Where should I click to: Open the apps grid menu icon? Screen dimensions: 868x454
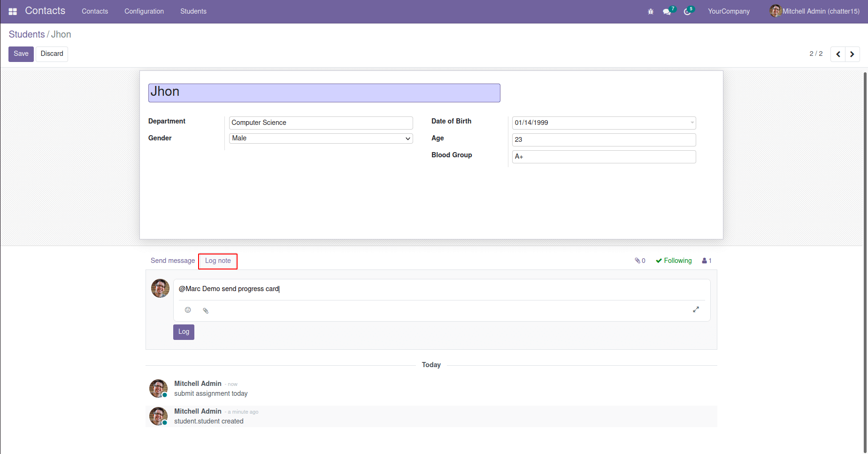point(13,11)
